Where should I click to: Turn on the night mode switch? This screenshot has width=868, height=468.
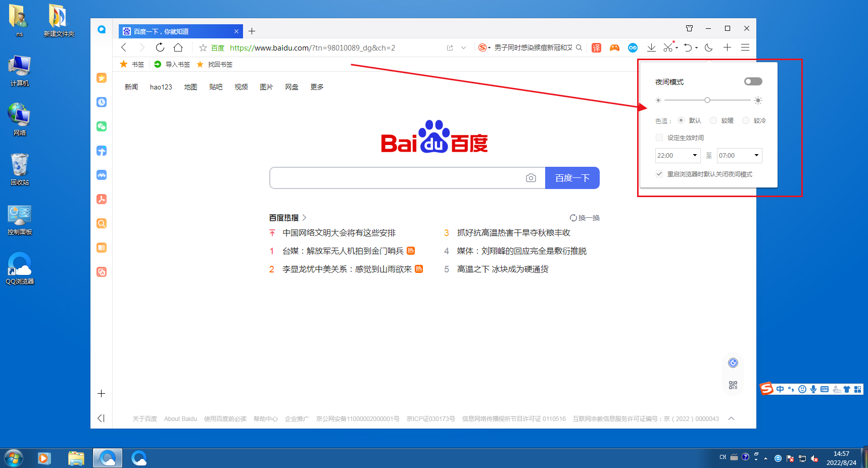[753, 81]
